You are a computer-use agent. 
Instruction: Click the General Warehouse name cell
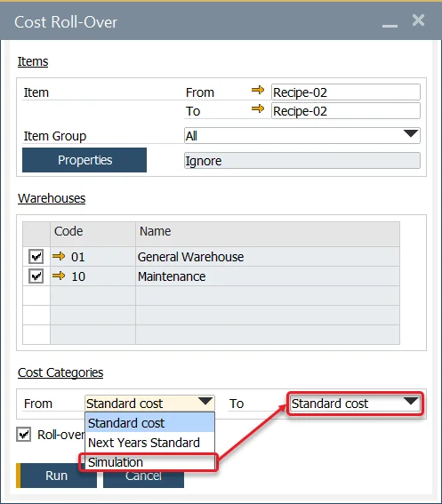pyautogui.click(x=268, y=257)
